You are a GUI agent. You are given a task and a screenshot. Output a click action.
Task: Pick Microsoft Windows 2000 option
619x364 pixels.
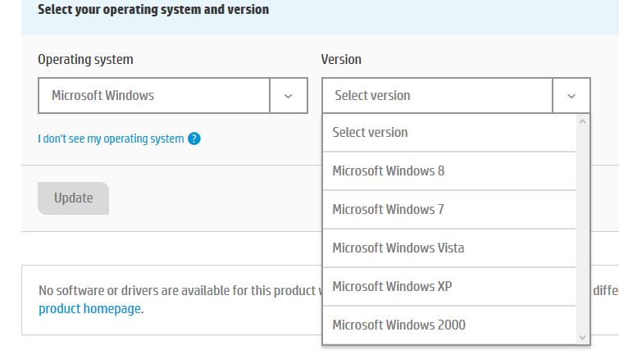coord(449,325)
